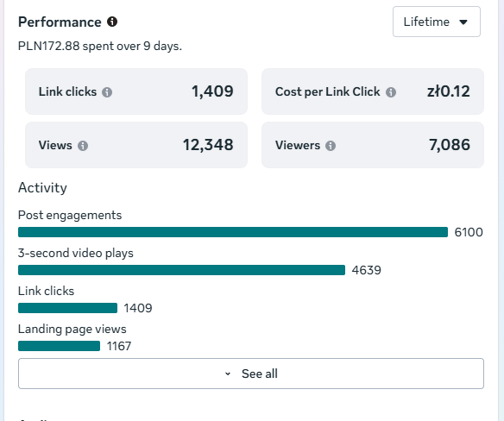
Task: Expand activity list with See all
Action: click(251, 374)
